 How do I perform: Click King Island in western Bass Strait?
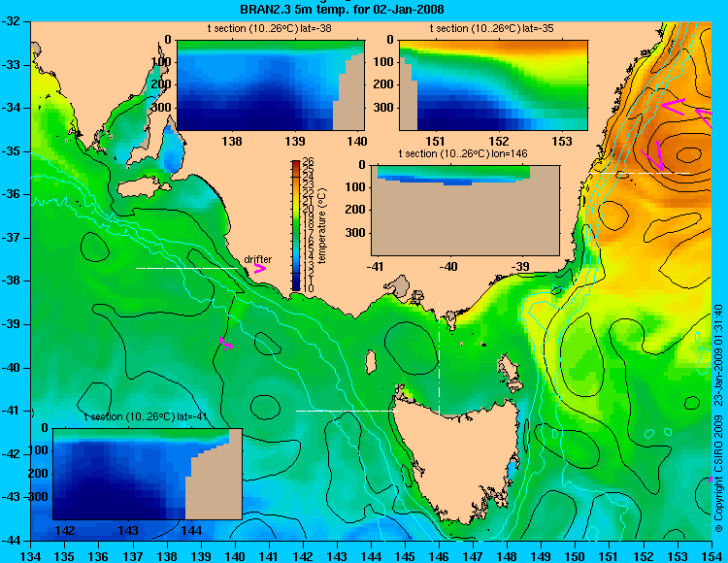(x=370, y=362)
